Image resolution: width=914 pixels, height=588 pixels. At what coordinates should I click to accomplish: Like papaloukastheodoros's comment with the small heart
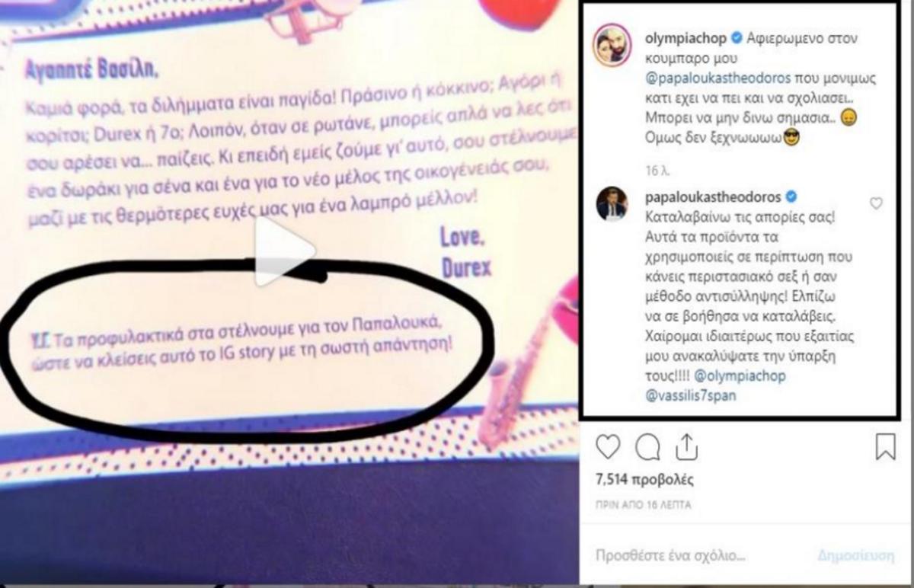876,203
